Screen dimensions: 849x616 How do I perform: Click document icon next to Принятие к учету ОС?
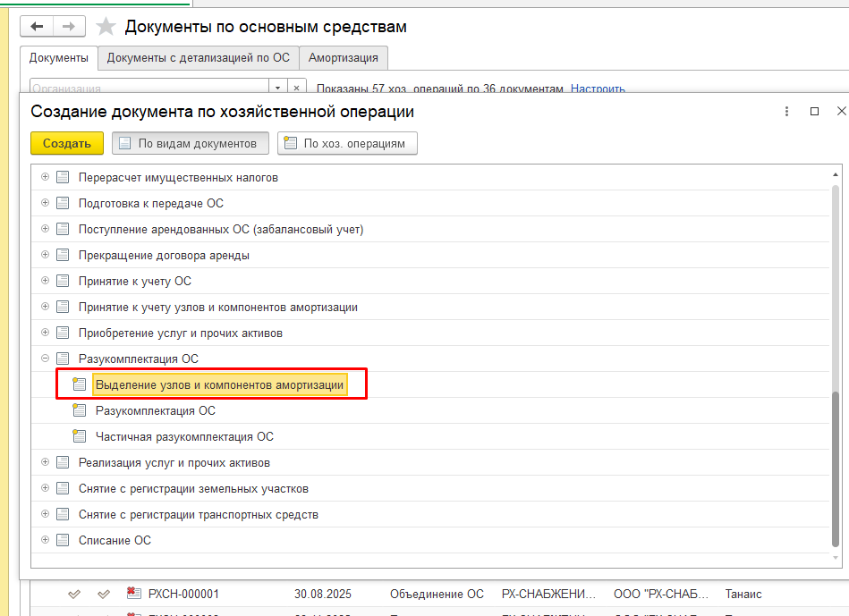pos(63,281)
